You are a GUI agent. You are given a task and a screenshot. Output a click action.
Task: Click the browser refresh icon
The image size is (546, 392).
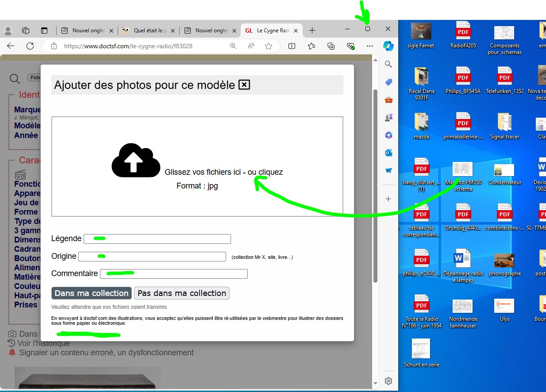pos(30,46)
